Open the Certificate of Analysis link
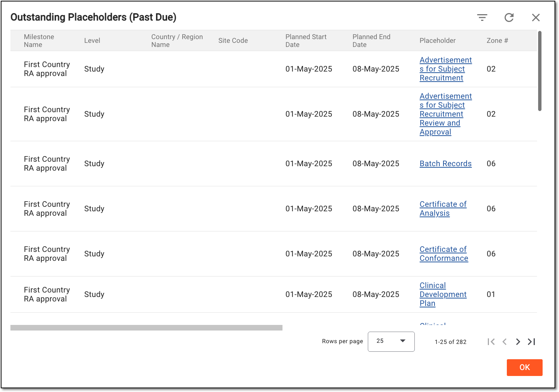559x392 pixels. pos(443,209)
